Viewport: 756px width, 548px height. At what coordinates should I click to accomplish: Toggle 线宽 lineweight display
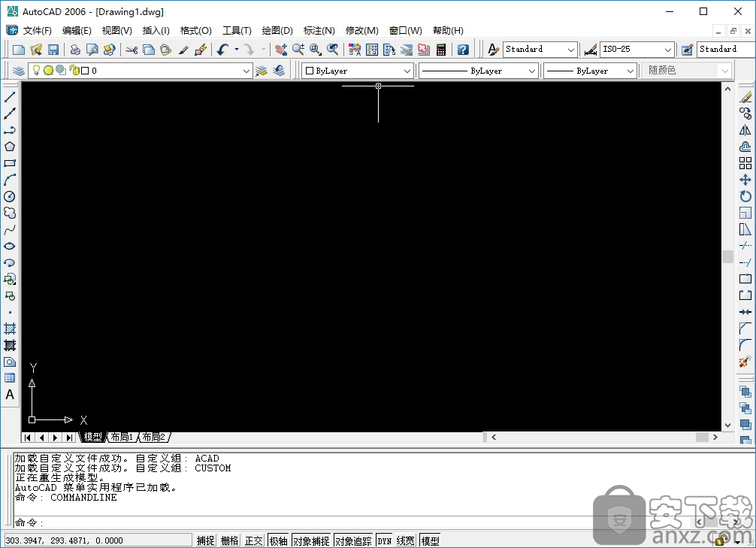pyautogui.click(x=406, y=540)
